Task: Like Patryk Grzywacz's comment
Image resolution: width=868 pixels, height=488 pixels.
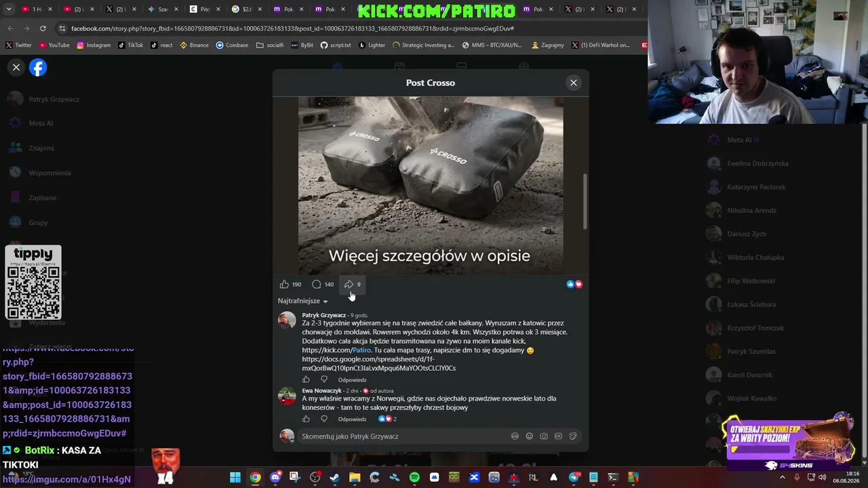Action: pos(306,380)
